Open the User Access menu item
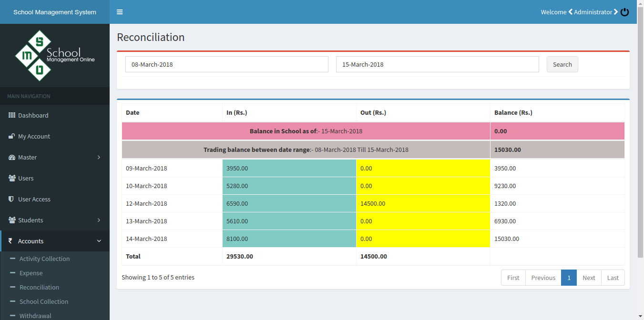 [55, 199]
